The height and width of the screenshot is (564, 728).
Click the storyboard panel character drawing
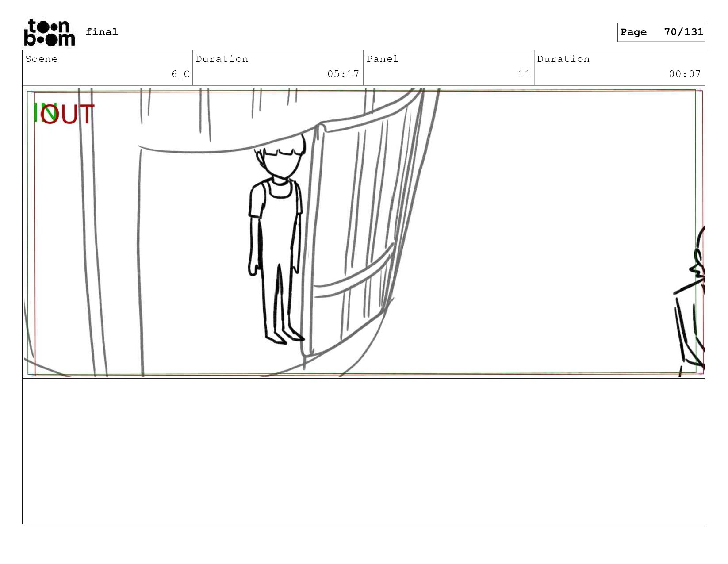[276, 239]
